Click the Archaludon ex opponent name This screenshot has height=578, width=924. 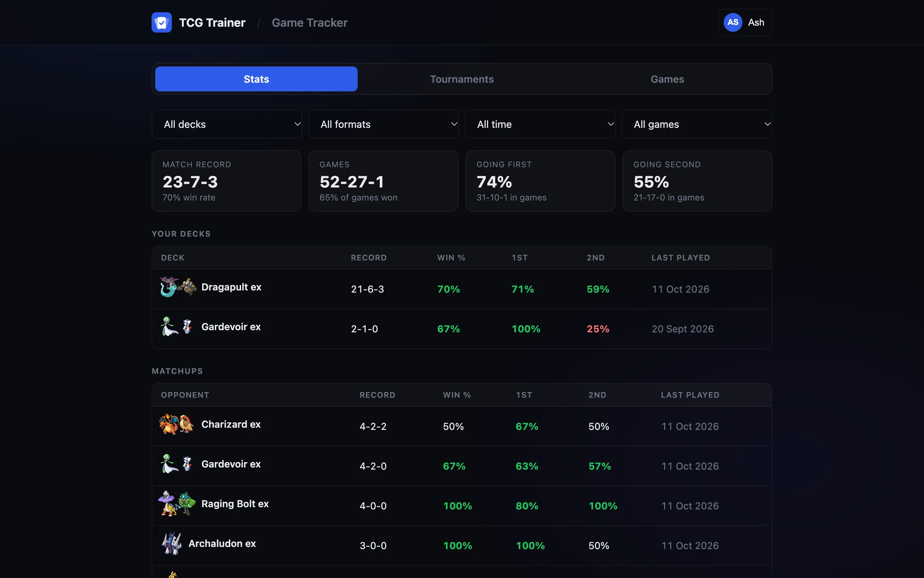click(x=222, y=544)
